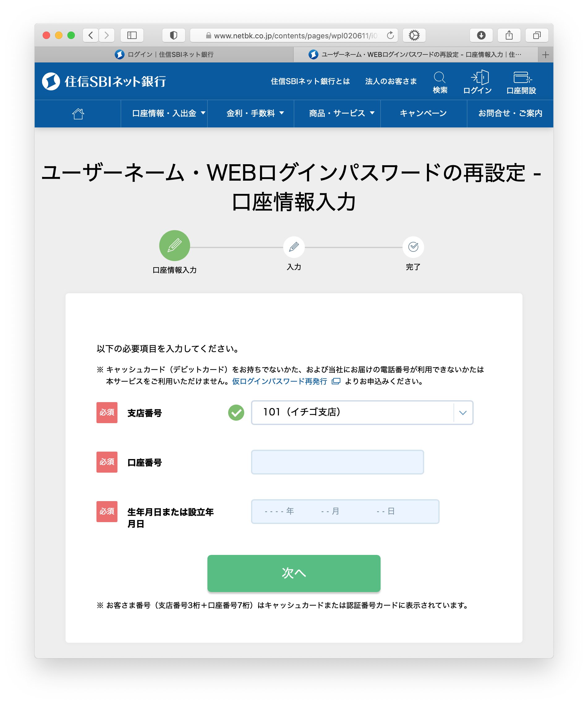The height and width of the screenshot is (704, 588).
Task: Reload the page with refresh icon
Action: click(390, 35)
